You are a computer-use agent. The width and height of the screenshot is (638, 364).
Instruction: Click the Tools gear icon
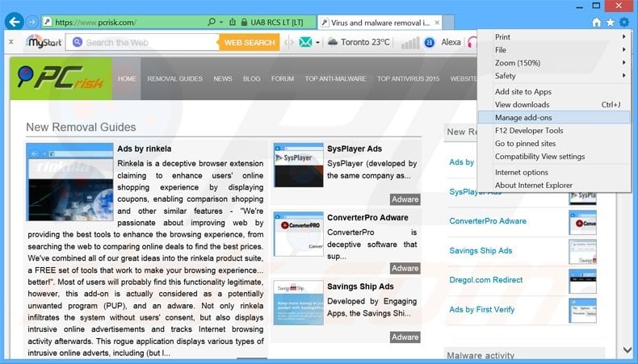click(x=624, y=23)
